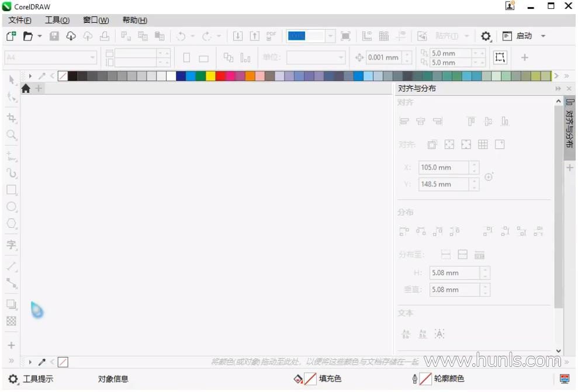Click the color proofing icon in status bar
Screen dimensions: 578x392
(565, 379)
